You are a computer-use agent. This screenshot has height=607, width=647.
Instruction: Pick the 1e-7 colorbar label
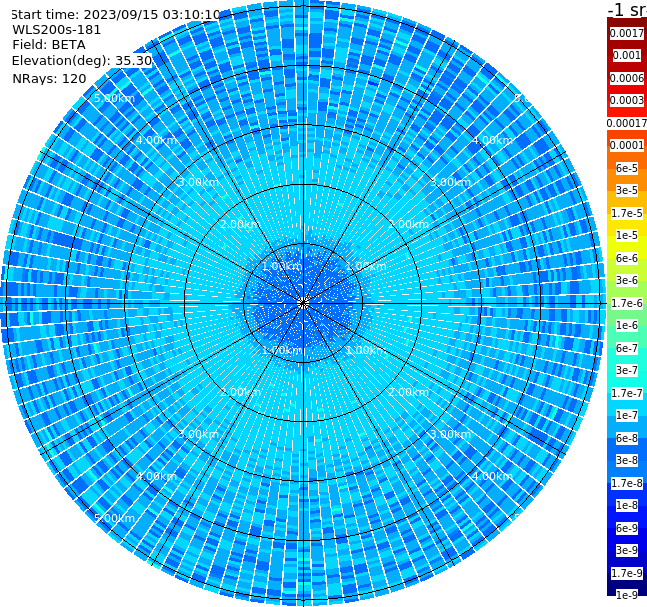[x=627, y=415]
